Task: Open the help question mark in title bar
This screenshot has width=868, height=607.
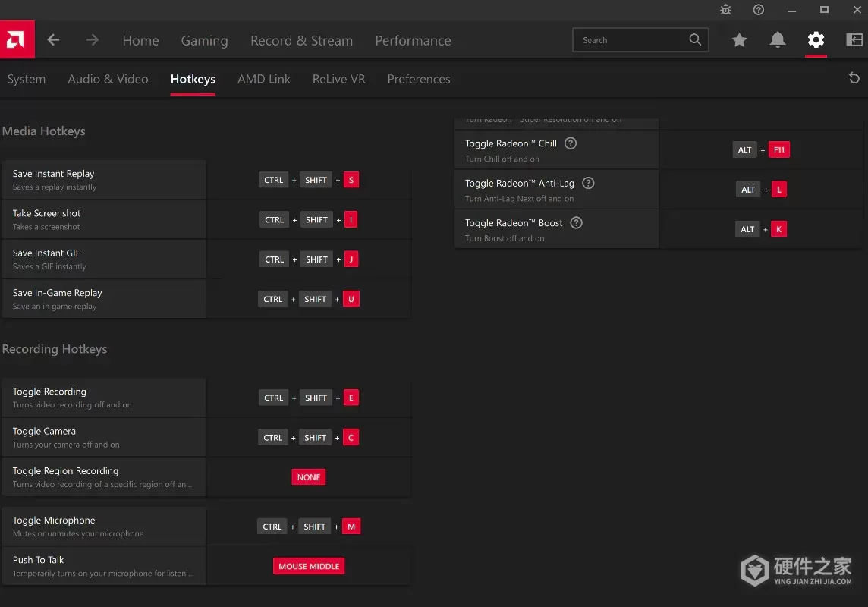Action: pyautogui.click(x=759, y=10)
